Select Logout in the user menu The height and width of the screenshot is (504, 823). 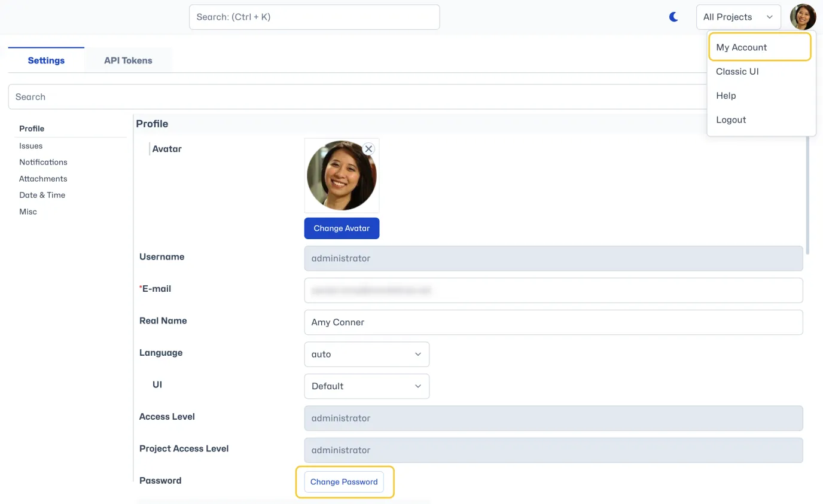point(731,120)
